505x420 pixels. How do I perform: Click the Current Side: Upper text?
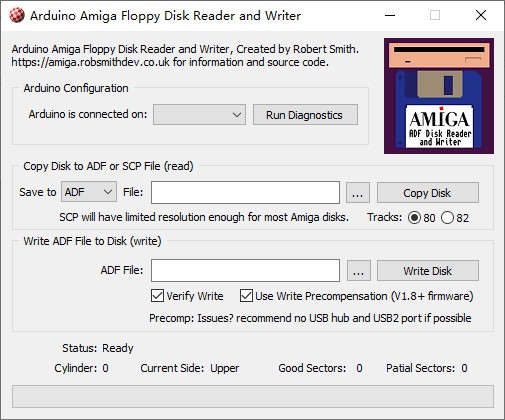[190, 368]
